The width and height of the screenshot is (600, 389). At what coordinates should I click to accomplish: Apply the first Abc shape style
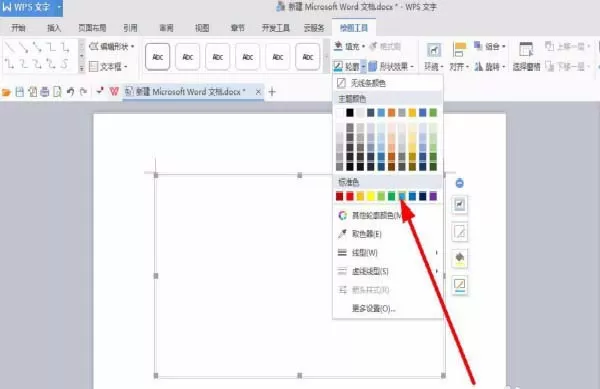(x=158, y=57)
